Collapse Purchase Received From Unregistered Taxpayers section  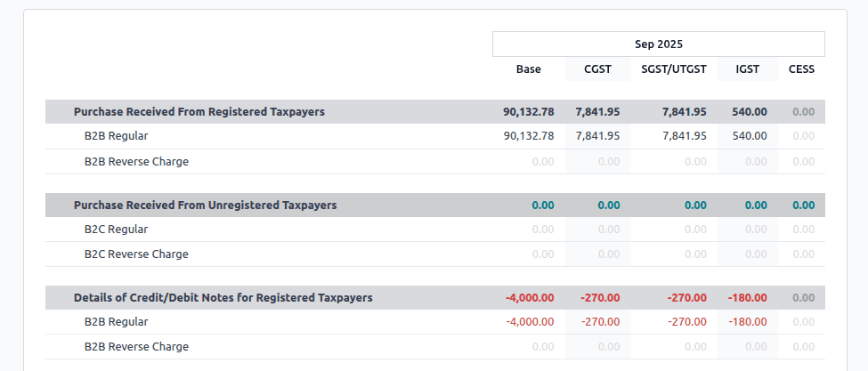pos(205,205)
